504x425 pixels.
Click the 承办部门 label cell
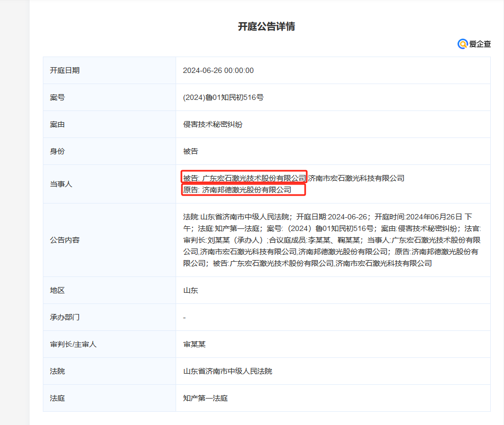(x=109, y=317)
